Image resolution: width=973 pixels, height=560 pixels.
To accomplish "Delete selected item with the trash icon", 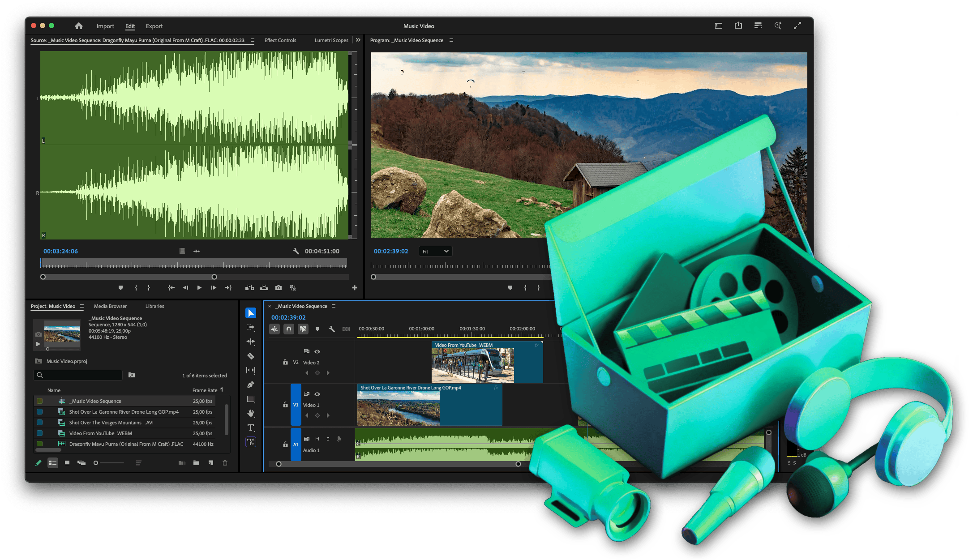I will (225, 463).
